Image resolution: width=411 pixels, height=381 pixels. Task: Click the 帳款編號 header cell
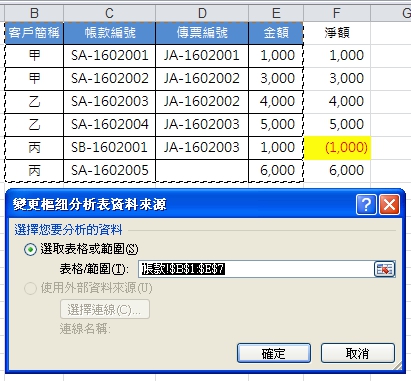109,33
